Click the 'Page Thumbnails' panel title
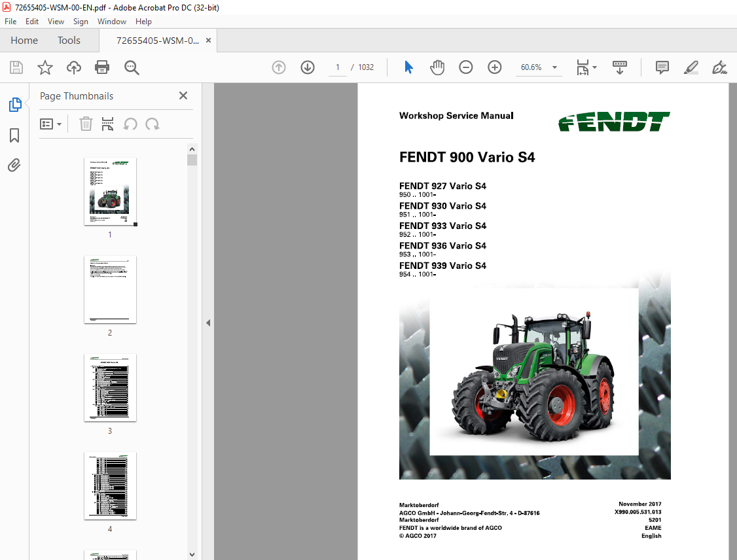737x560 pixels. click(77, 96)
